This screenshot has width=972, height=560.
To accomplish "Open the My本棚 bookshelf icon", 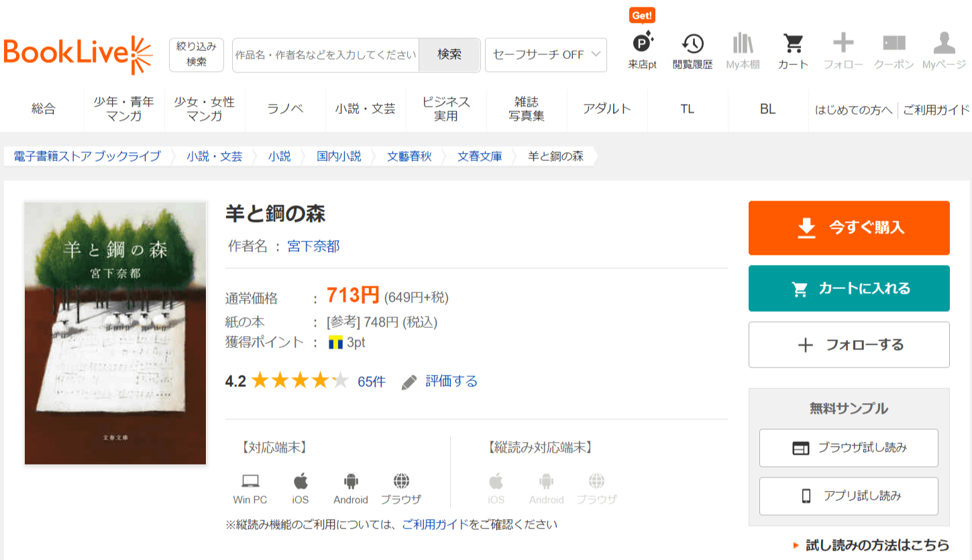I will tap(743, 44).
